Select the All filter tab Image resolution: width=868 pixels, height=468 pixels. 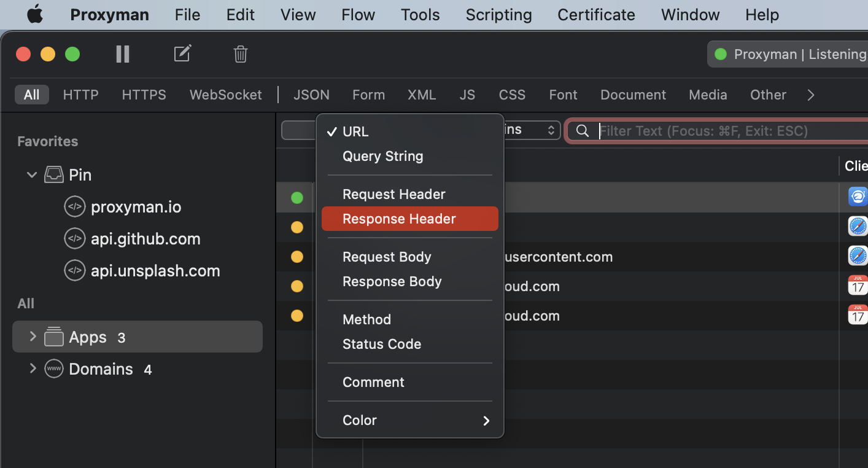tap(31, 95)
